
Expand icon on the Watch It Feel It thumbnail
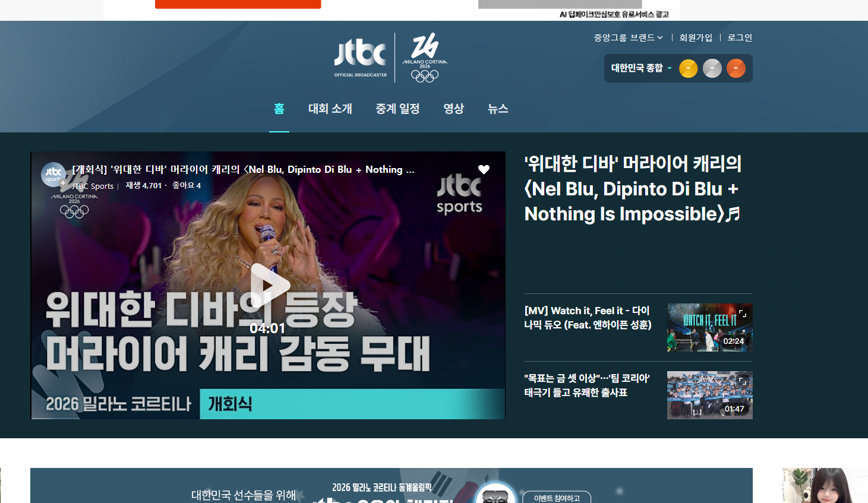point(743,313)
